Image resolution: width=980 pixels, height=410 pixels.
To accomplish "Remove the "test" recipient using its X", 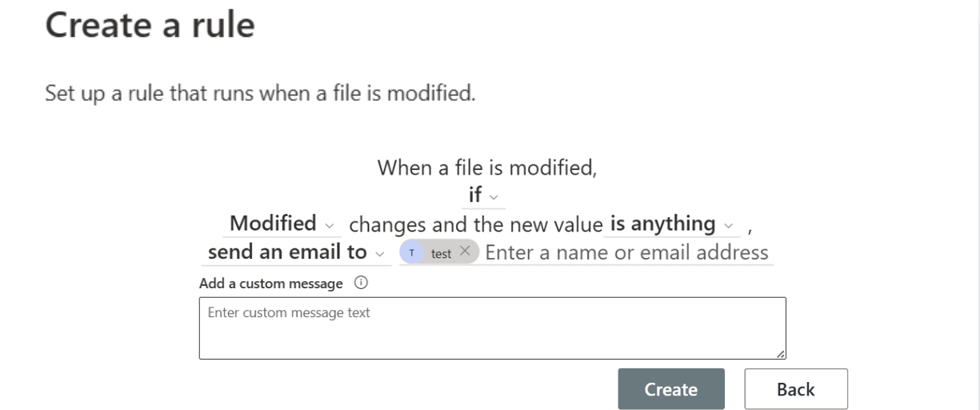I will click(465, 251).
